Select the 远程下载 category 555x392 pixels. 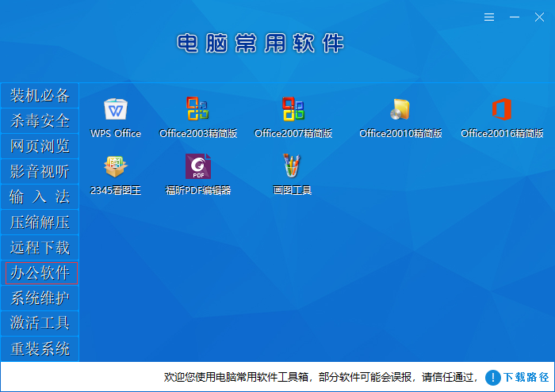tap(40, 247)
